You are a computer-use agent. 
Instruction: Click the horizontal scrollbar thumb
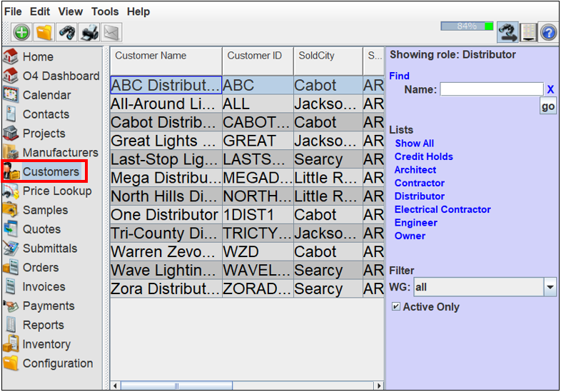coord(176,386)
